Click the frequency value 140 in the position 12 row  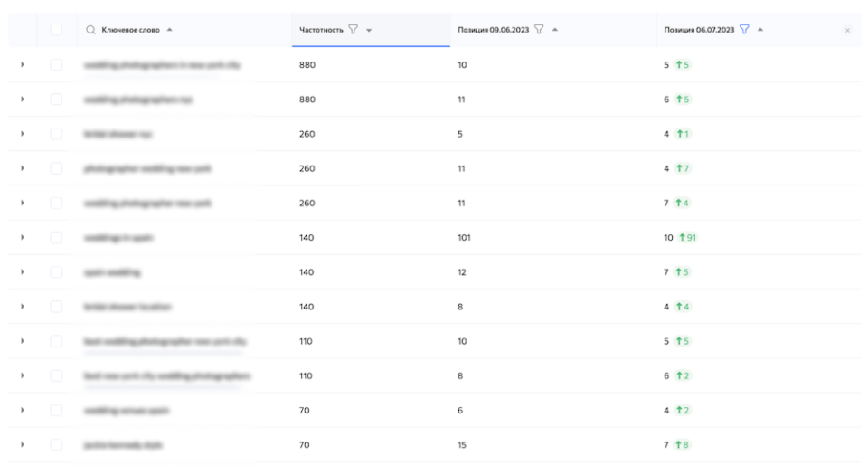point(307,272)
